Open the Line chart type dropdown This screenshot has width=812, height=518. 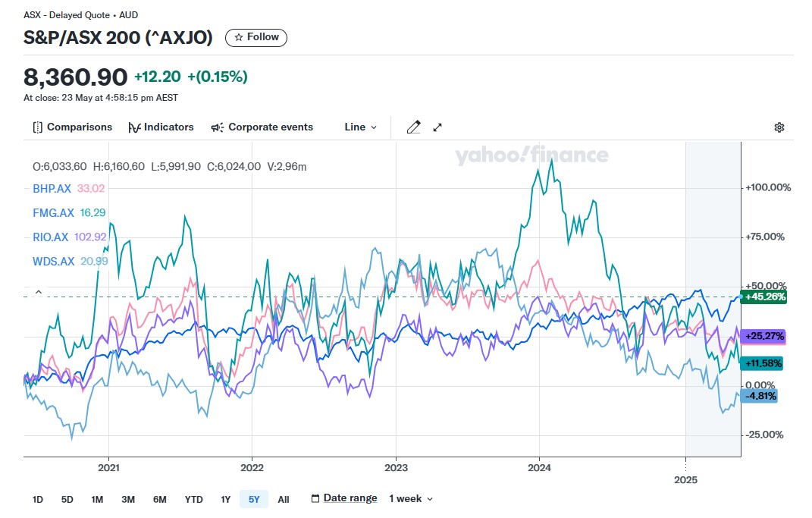click(x=360, y=127)
